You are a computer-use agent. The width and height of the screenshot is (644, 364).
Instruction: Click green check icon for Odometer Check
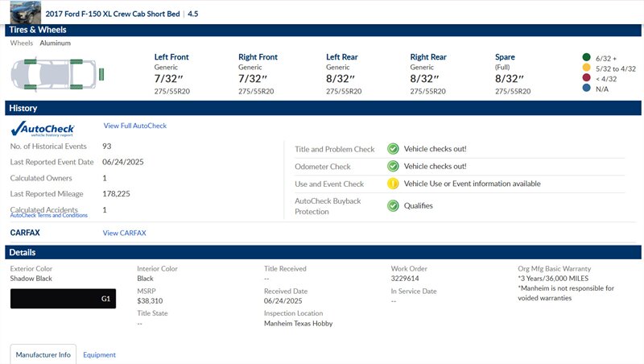point(393,166)
